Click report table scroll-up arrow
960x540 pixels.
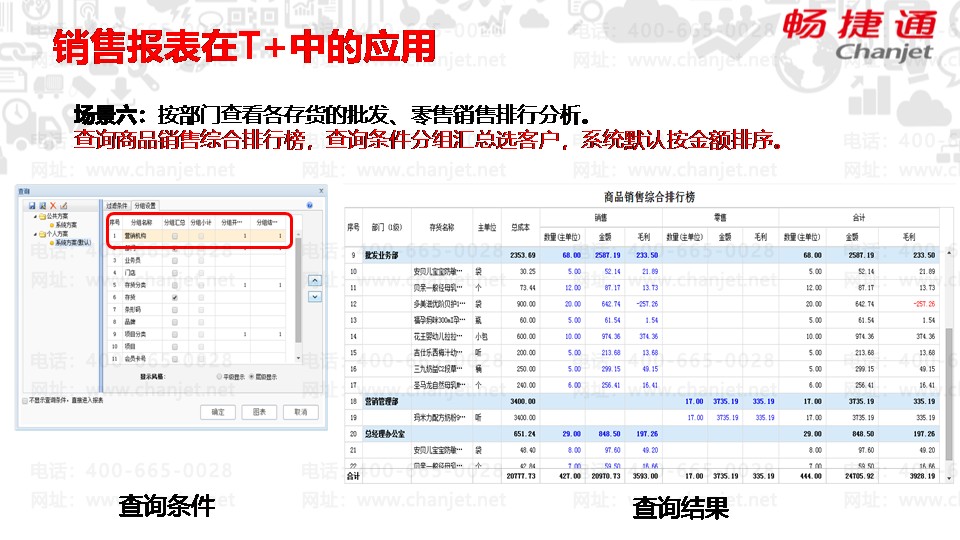click(950, 253)
